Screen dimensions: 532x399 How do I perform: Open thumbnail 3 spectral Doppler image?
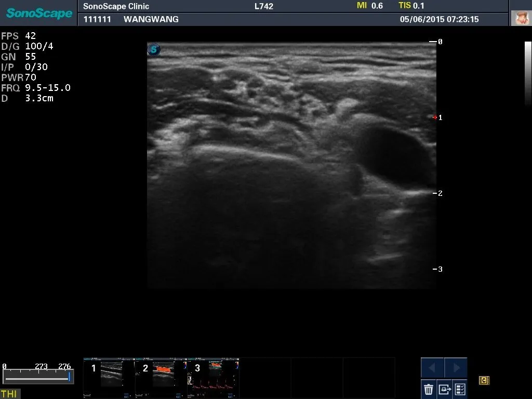click(213, 377)
